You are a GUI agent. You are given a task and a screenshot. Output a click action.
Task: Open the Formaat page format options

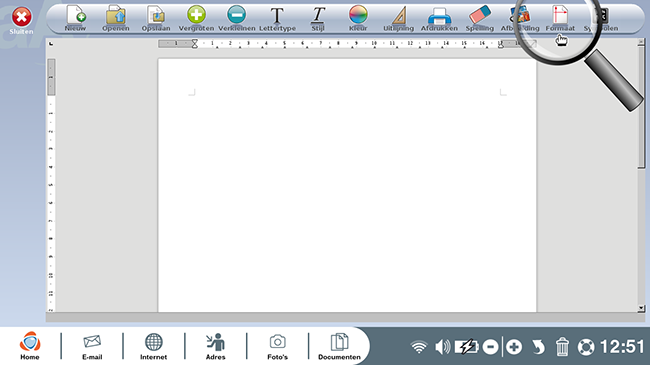click(560, 19)
